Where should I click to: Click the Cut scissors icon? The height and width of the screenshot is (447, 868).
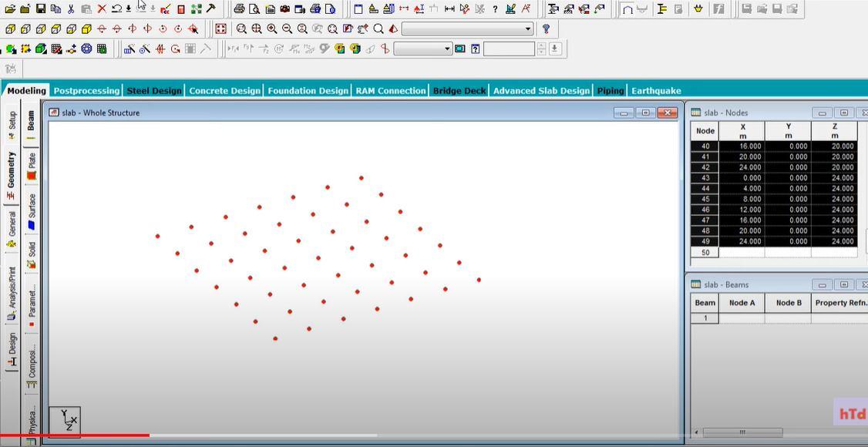[71, 8]
